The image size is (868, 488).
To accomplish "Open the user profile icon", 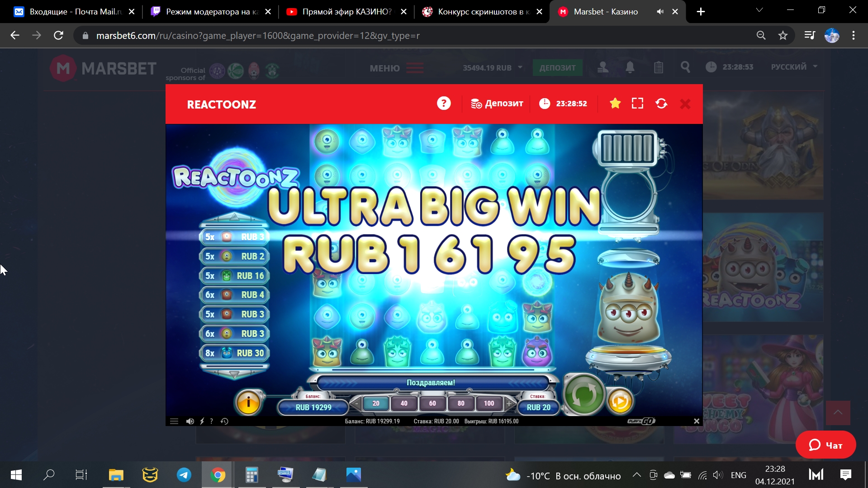I will tap(603, 67).
